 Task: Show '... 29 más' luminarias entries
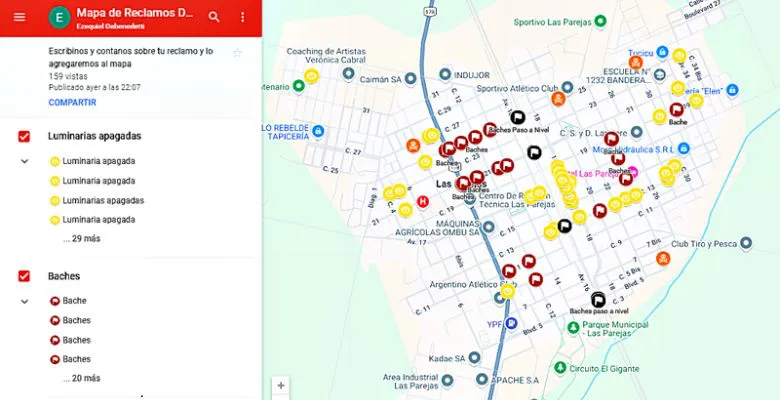click(82, 239)
